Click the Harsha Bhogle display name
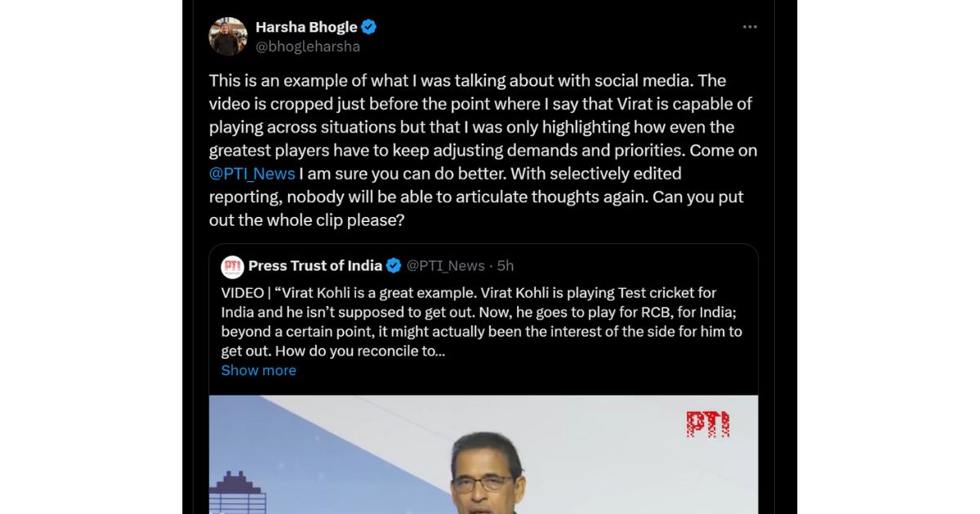The image size is (980, 514). pos(306,27)
